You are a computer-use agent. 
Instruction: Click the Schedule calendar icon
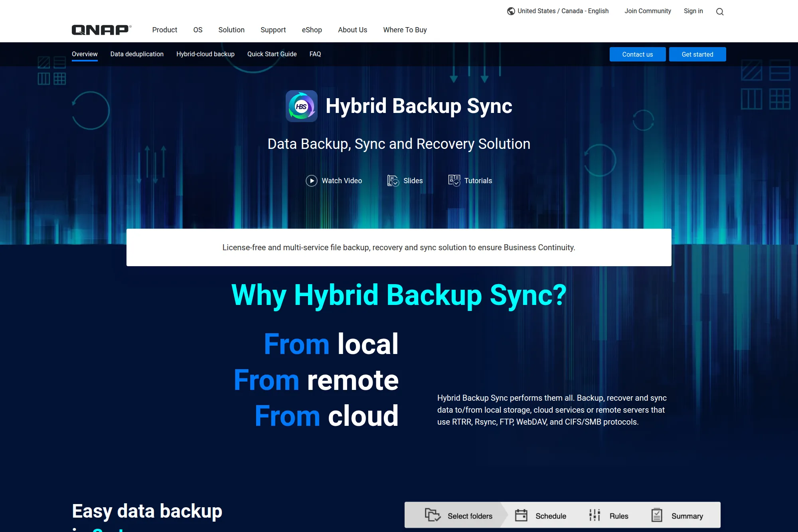[x=521, y=515]
